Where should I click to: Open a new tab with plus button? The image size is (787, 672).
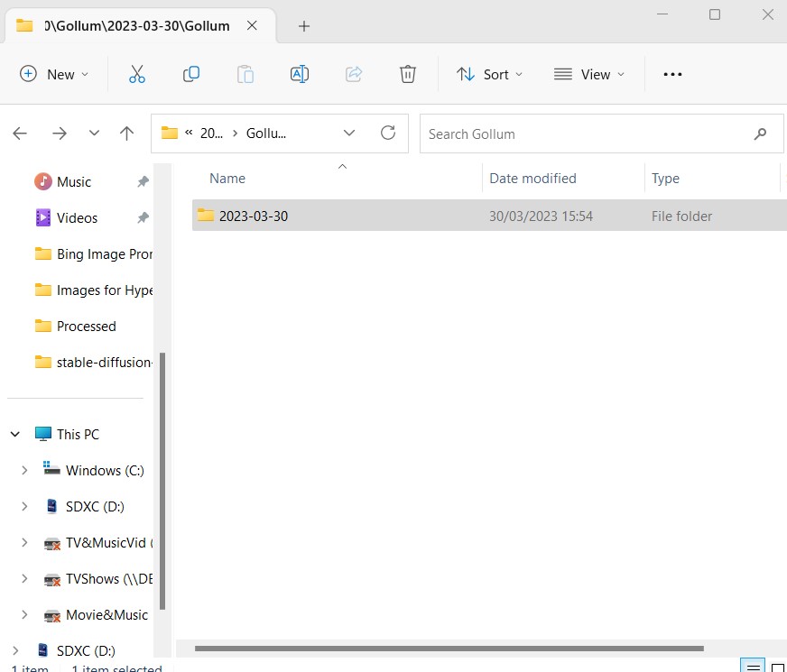pos(304,26)
